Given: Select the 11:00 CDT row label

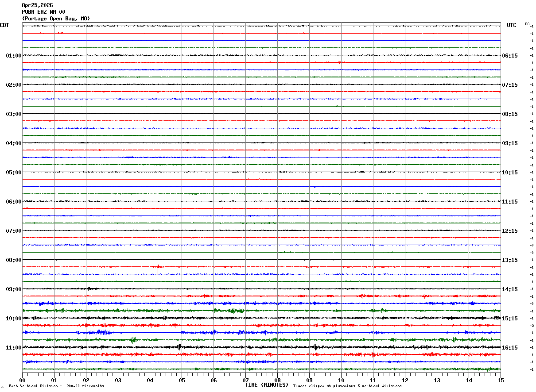Looking at the screenshot, I should point(14,348).
